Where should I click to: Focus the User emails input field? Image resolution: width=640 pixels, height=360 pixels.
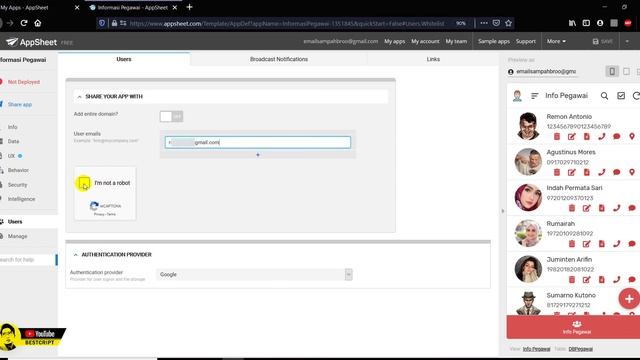[258, 142]
